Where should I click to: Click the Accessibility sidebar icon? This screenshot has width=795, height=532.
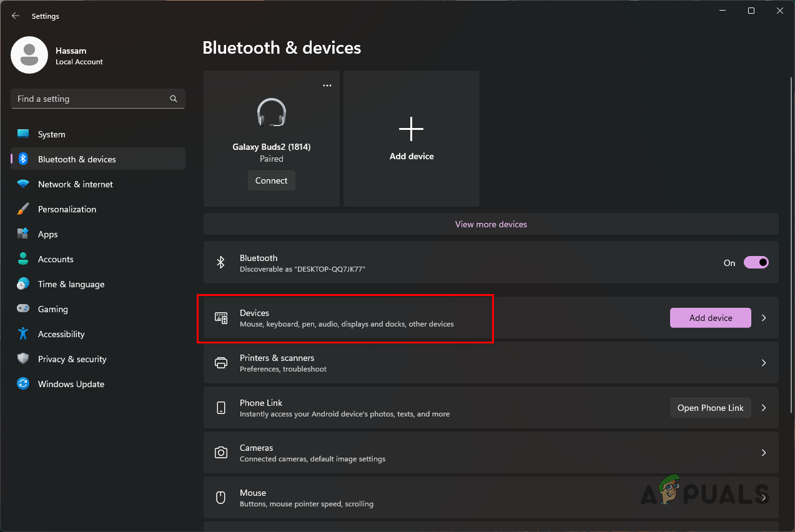click(23, 334)
